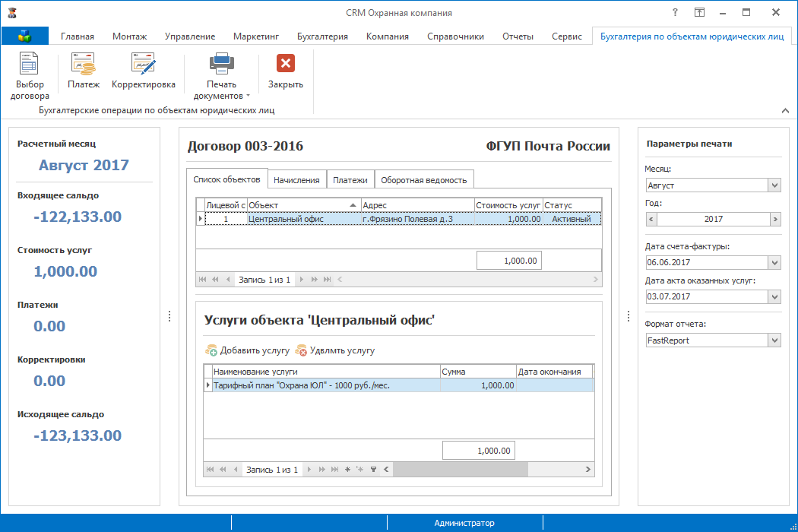This screenshot has height=532, width=798.
Task: Click the left panel splitter handle
Action: (169, 317)
